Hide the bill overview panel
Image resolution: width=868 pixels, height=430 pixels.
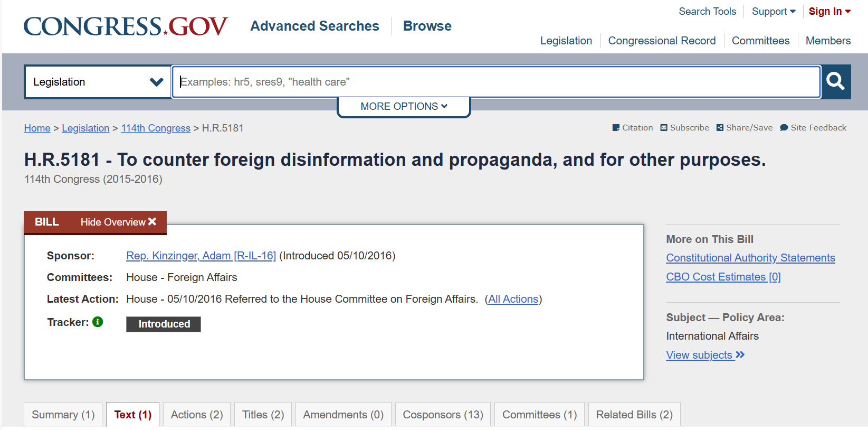click(x=118, y=222)
